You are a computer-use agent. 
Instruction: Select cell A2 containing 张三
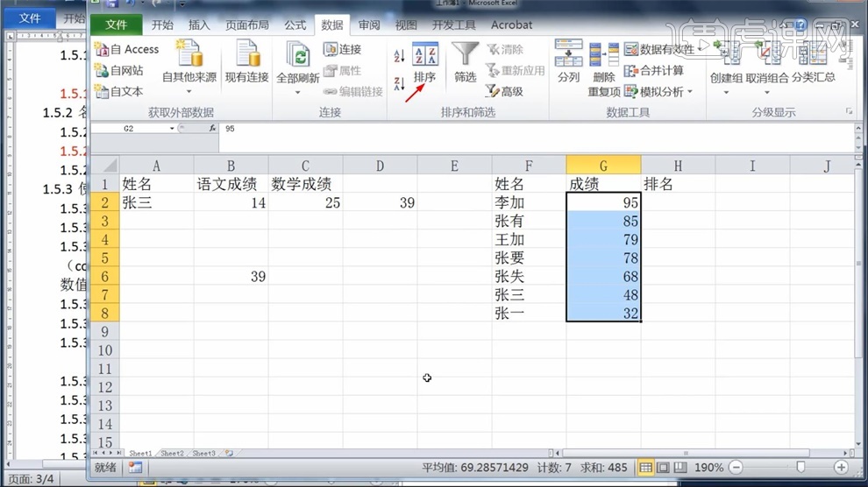click(x=156, y=202)
